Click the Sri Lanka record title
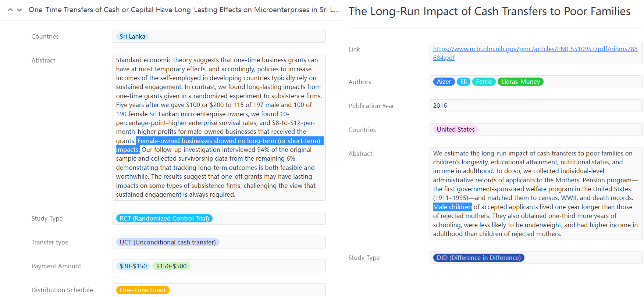 pos(184,10)
